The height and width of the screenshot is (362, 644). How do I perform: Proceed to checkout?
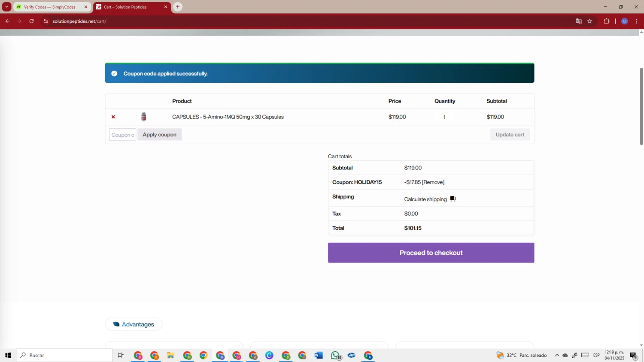(431, 253)
